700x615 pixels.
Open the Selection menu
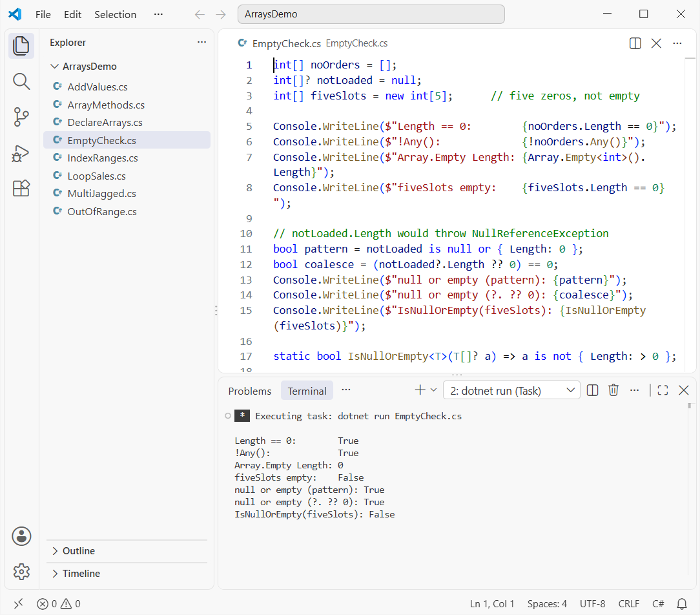pyautogui.click(x=115, y=14)
